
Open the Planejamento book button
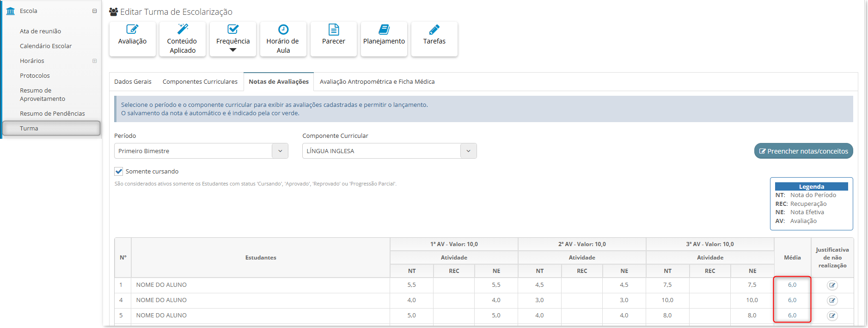[384, 39]
